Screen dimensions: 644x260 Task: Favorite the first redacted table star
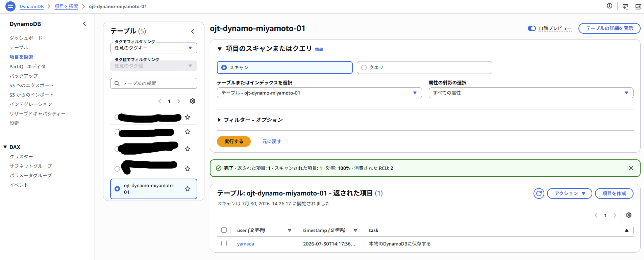point(188,117)
